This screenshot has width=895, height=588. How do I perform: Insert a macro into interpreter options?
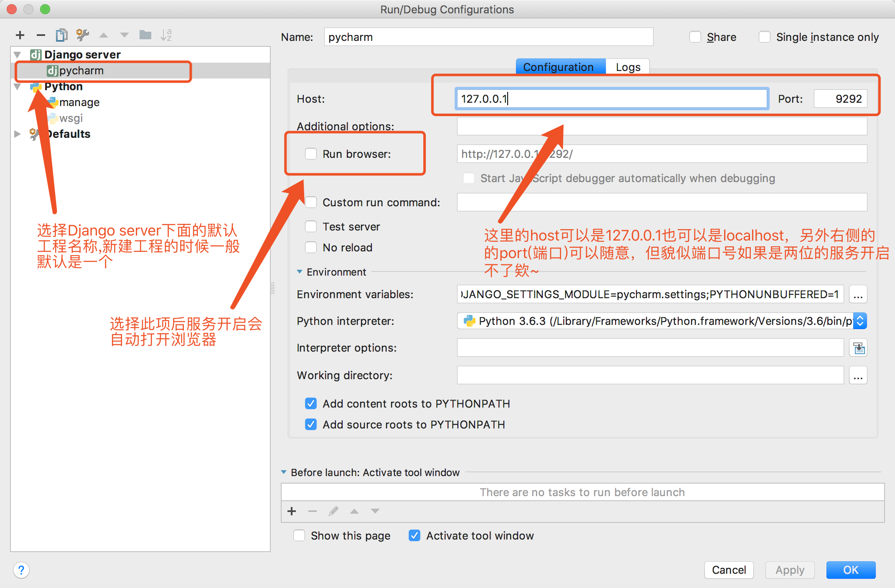coord(858,348)
